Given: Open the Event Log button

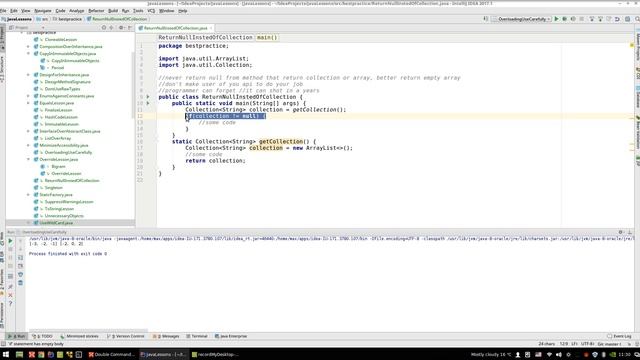Looking at the screenshot, I should [x=619, y=336].
